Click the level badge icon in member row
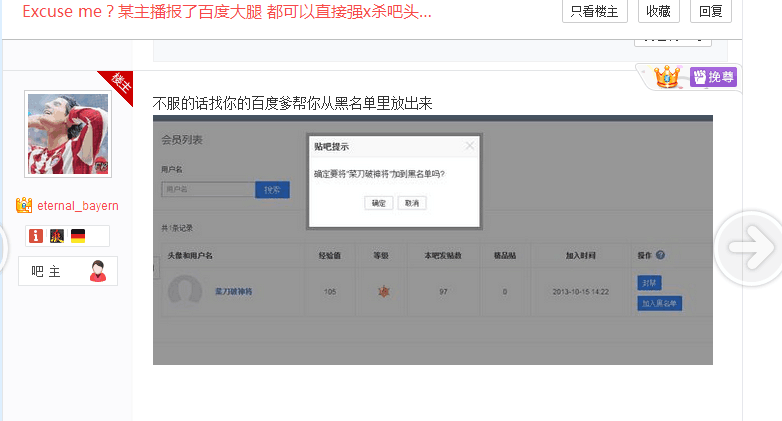782x421 pixels. (384, 291)
